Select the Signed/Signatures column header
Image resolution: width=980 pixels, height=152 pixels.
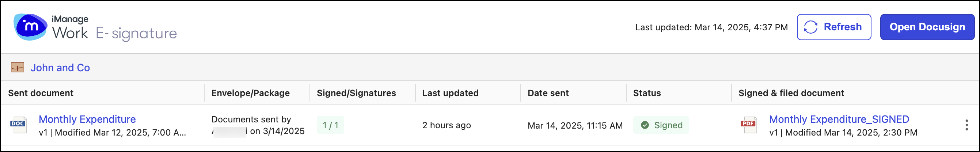(356, 93)
